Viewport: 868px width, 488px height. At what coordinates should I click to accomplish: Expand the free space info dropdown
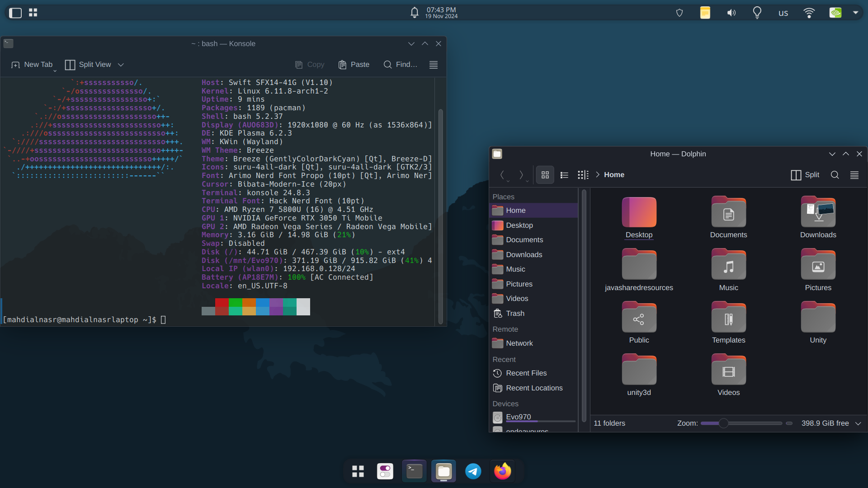(858, 423)
